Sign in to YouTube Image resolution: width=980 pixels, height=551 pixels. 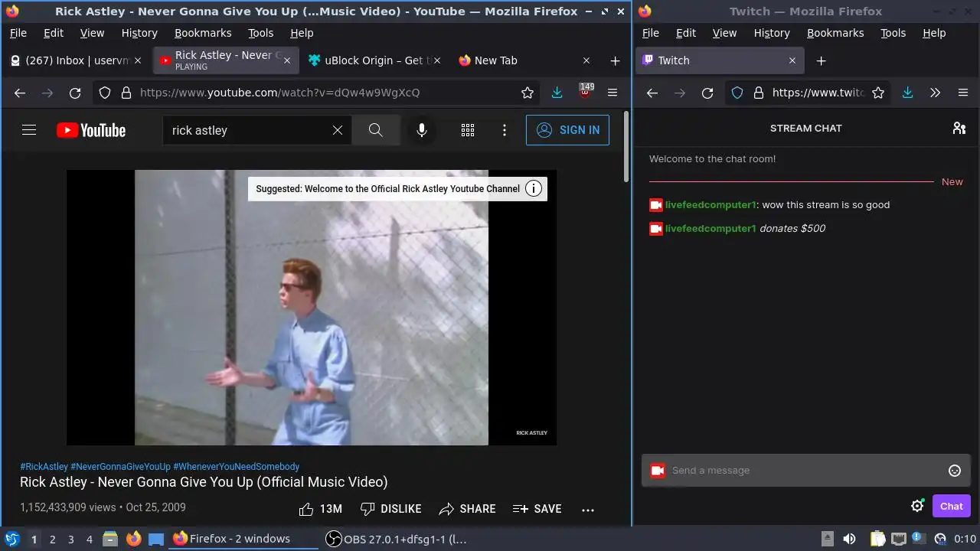[567, 130]
